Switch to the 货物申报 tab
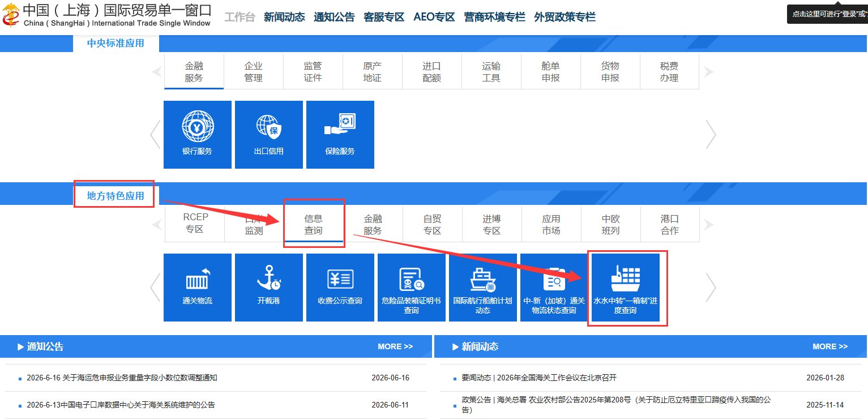The width and height of the screenshot is (868, 420). pyautogui.click(x=610, y=72)
